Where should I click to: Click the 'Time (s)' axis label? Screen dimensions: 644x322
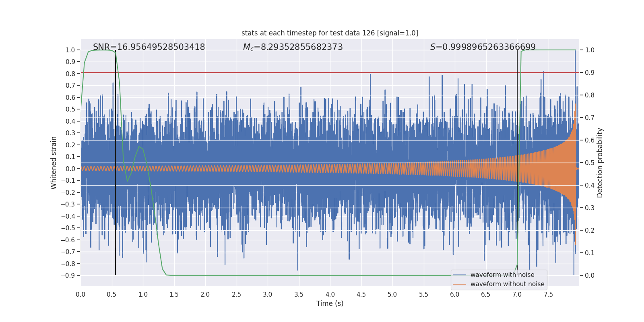(x=330, y=303)
